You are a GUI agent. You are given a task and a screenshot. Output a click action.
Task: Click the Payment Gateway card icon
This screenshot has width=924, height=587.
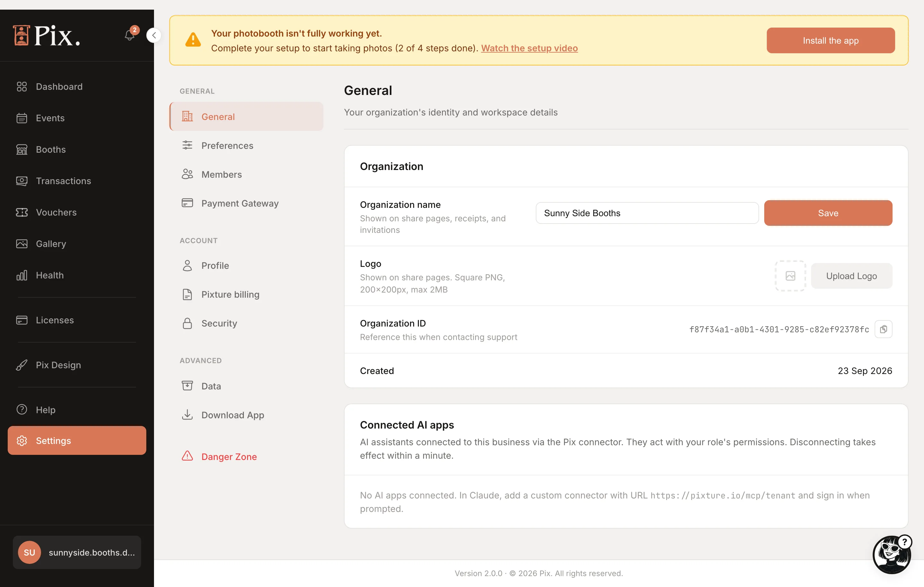(187, 203)
